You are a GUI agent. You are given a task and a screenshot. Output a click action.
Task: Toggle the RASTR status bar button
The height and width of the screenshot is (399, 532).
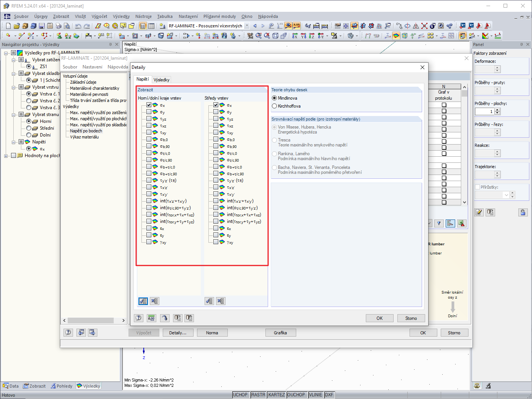[x=258, y=395]
